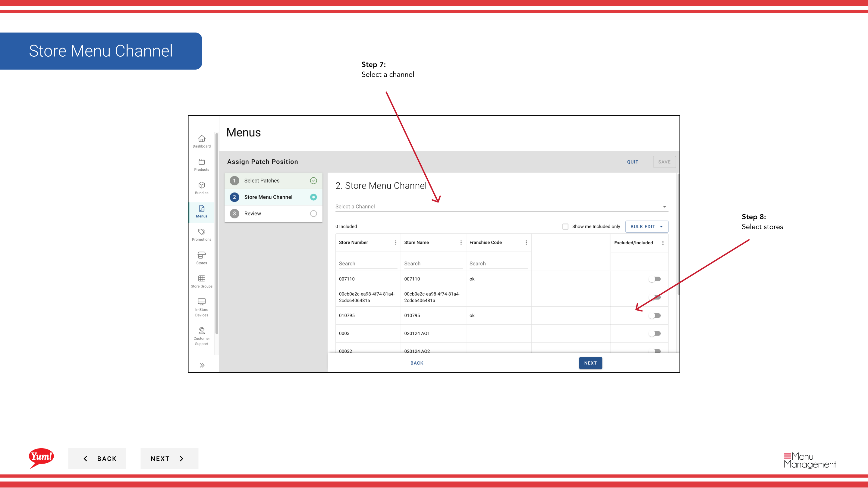
Task: Click the Franchise Code search field
Action: [498, 264]
